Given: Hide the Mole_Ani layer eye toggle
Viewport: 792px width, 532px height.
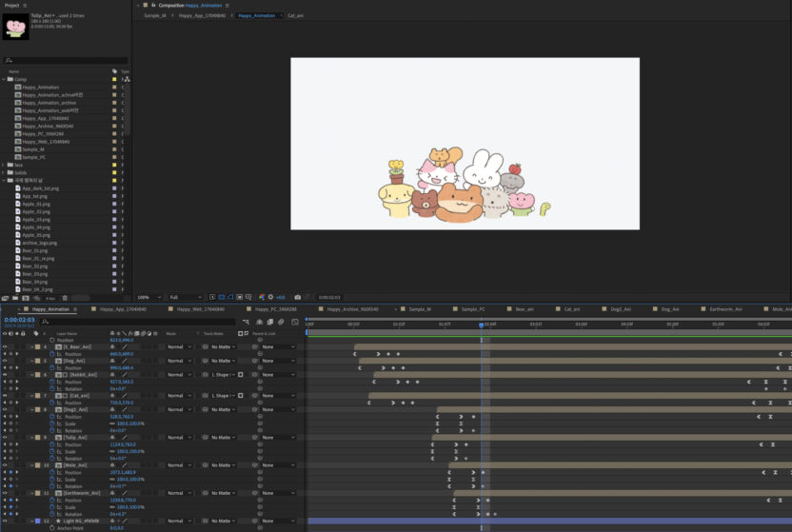Looking at the screenshot, I should (5, 465).
